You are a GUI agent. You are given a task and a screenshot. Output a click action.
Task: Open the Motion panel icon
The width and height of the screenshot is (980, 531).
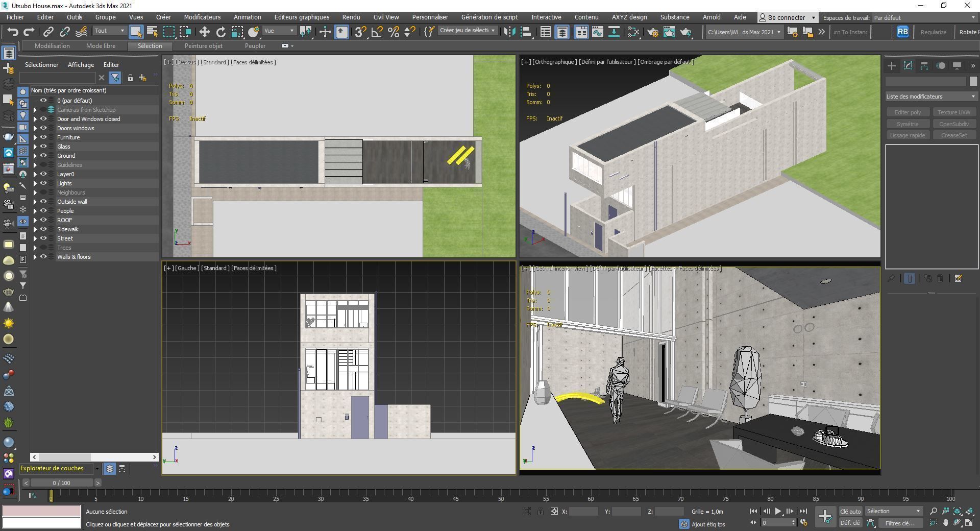click(941, 65)
